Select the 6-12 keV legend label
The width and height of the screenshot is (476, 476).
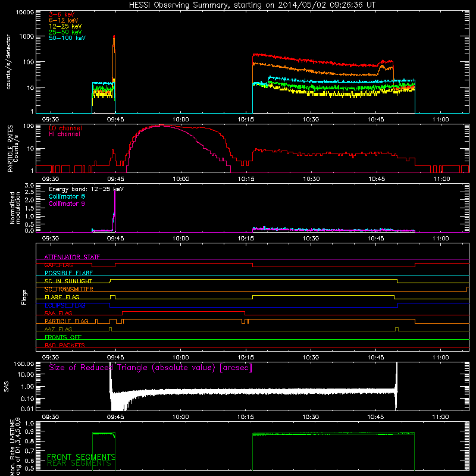point(63,20)
